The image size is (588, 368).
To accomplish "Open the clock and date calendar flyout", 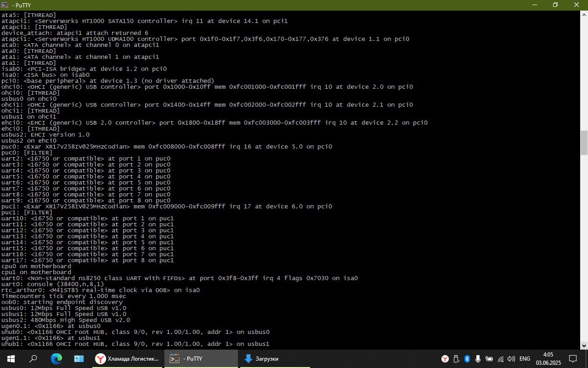I will click(548, 359).
